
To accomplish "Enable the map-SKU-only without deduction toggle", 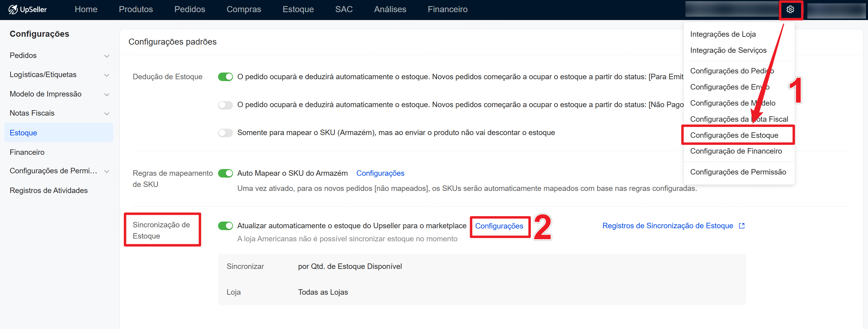I will (x=225, y=133).
